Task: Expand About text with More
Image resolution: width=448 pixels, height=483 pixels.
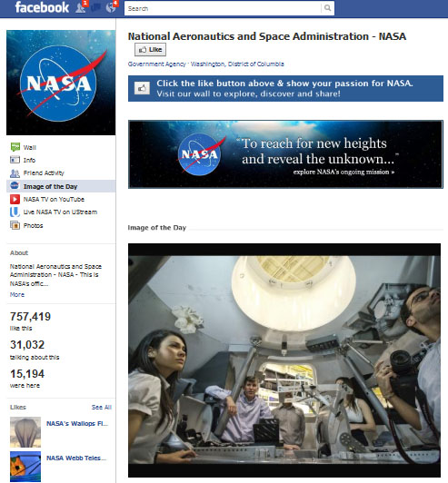Action: [17, 294]
